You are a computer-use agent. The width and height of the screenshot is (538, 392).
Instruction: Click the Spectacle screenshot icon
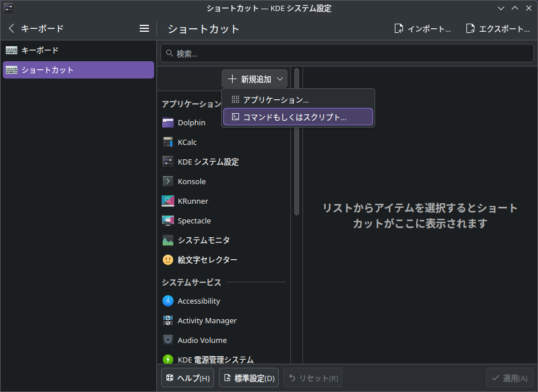coord(168,221)
